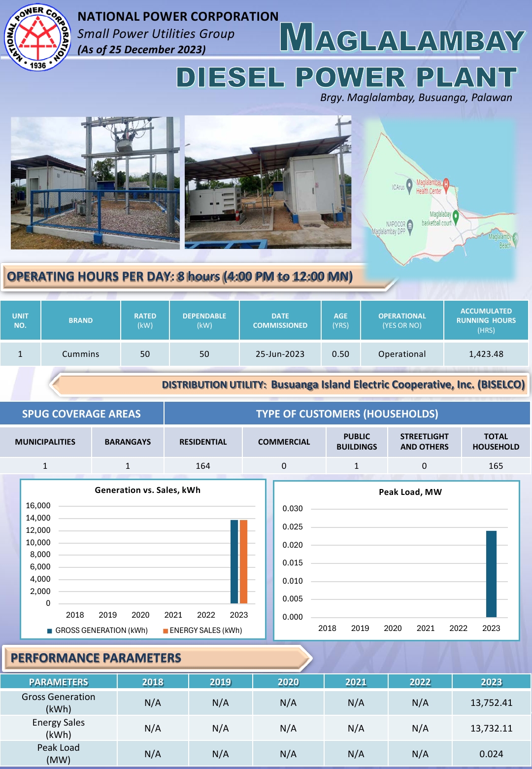Click the '164' residential count cell
532x769 pixels.
tap(203, 466)
